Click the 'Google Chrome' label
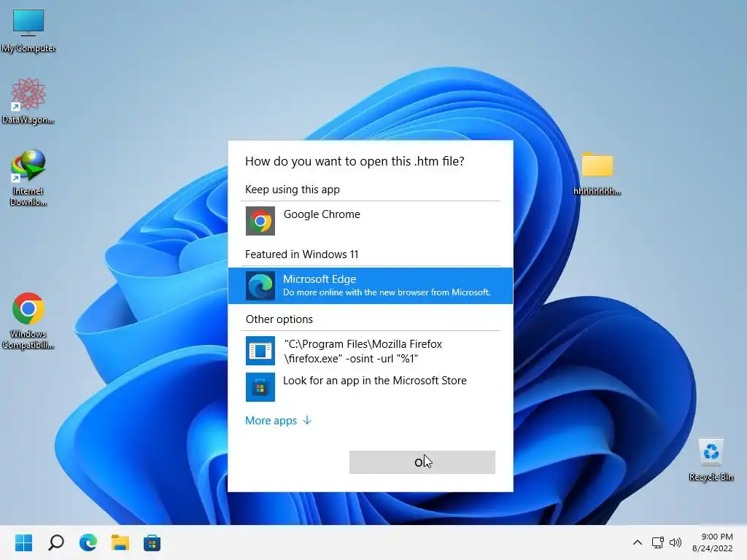Viewport: 747px width, 560px height. [x=322, y=214]
